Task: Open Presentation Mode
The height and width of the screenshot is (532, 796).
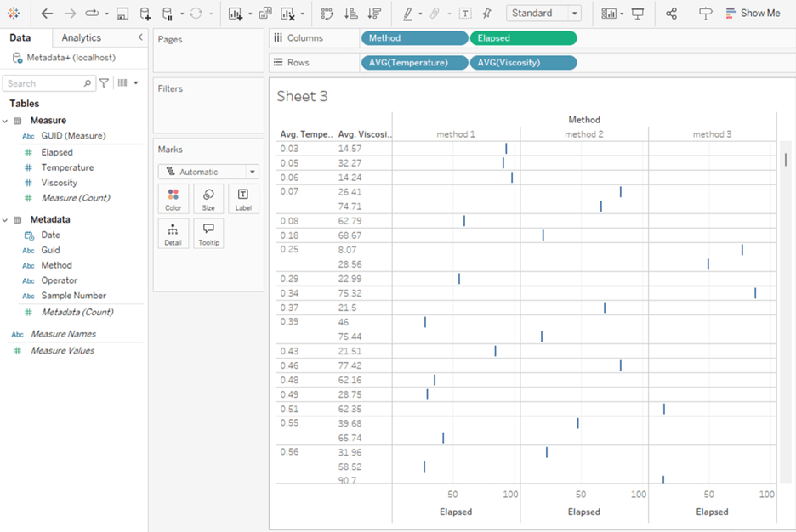Action: point(638,13)
